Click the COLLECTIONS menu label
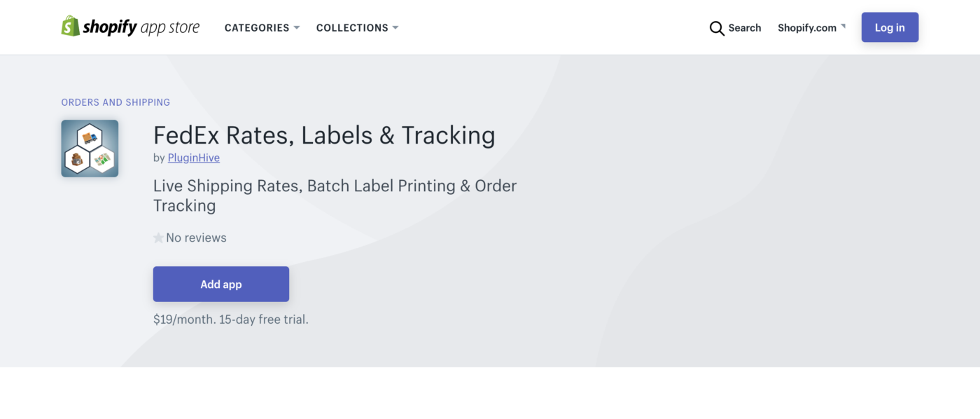Viewport: 980px width, 419px height. click(352, 27)
